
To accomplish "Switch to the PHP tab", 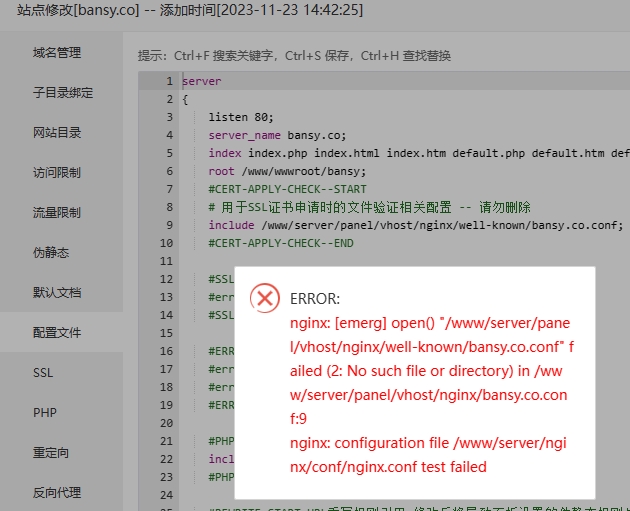I will coord(45,413).
